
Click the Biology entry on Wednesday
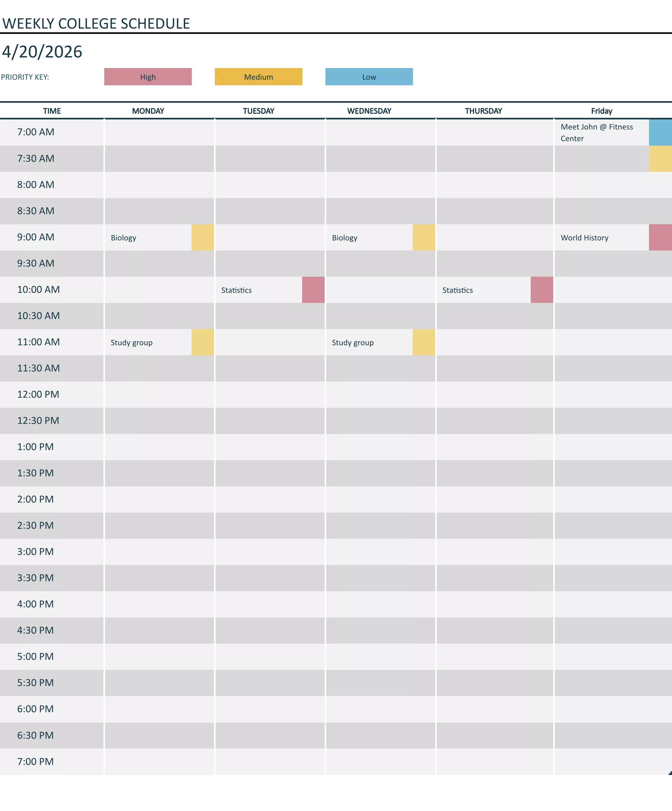coord(345,238)
